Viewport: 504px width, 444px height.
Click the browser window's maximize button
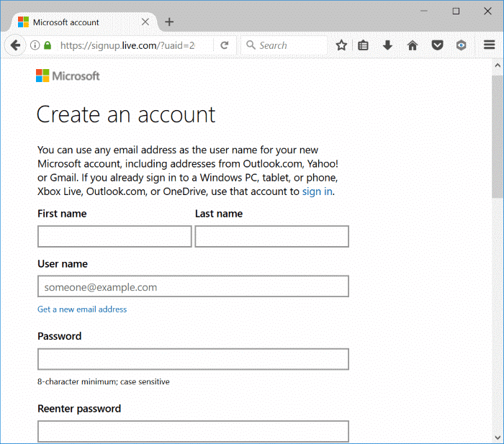[x=456, y=12]
